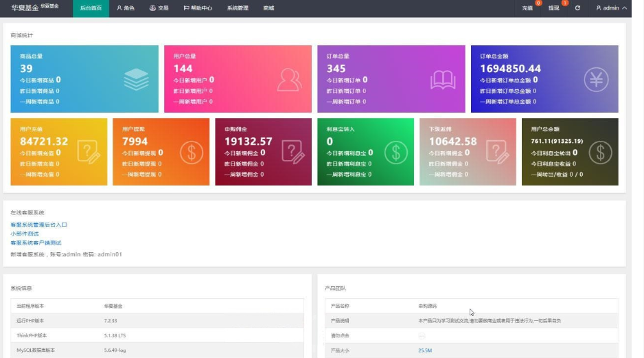Open the 小部件测试 link
The image size is (644, 358).
tap(25, 234)
